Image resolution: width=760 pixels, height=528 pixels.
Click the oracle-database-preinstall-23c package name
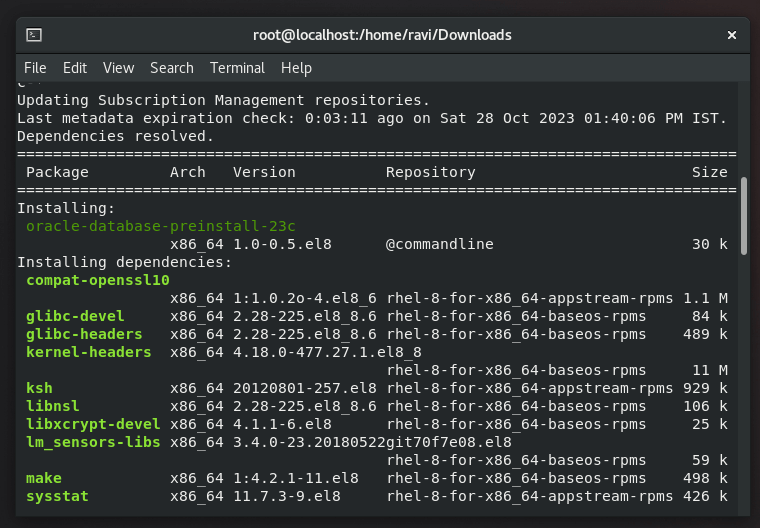(161, 226)
